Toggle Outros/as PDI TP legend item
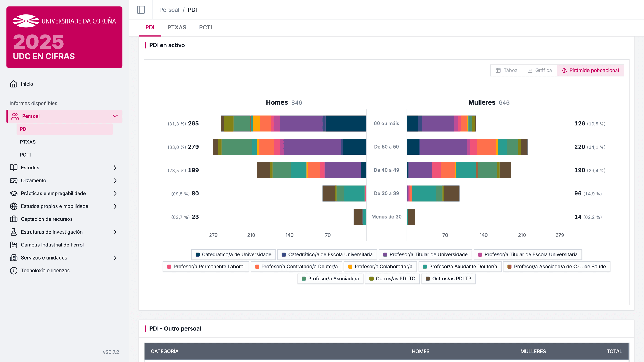 448,279
